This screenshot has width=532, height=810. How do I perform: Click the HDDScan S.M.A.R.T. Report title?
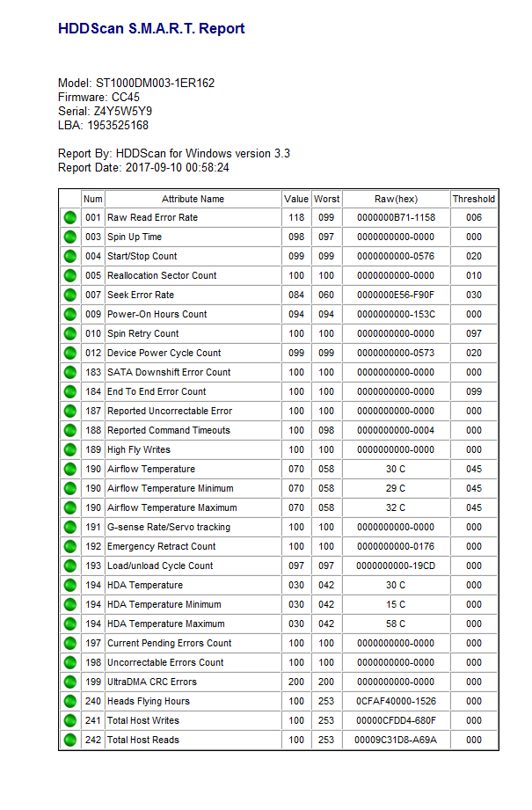(x=151, y=28)
